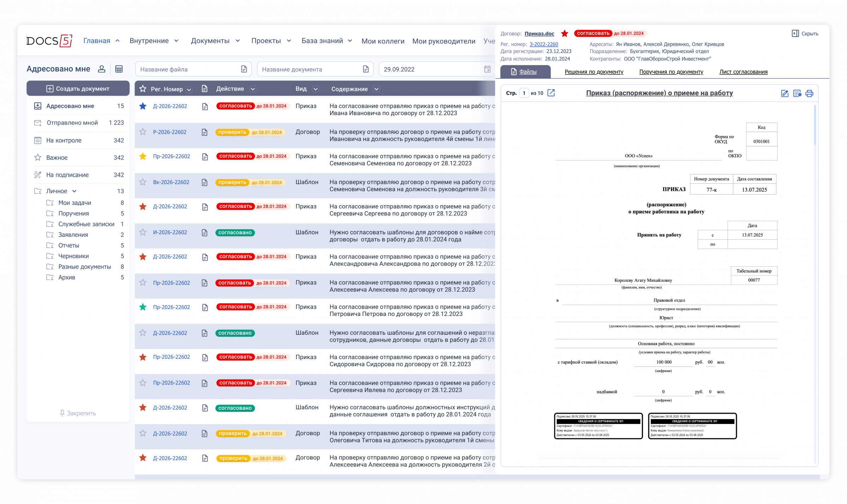Collapse the Личное folder tree

pos(74,191)
